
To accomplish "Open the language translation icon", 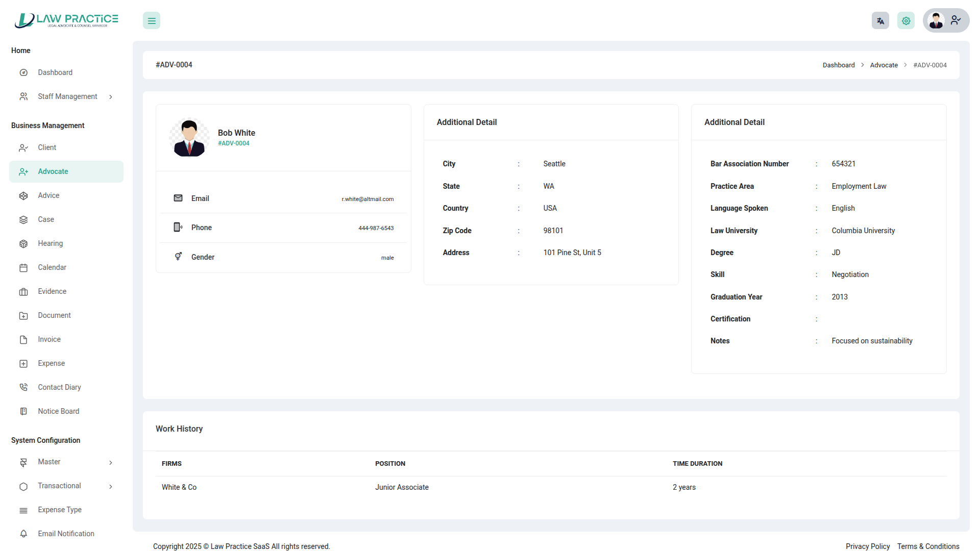I will pyautogui.click(x=880, y=21).
